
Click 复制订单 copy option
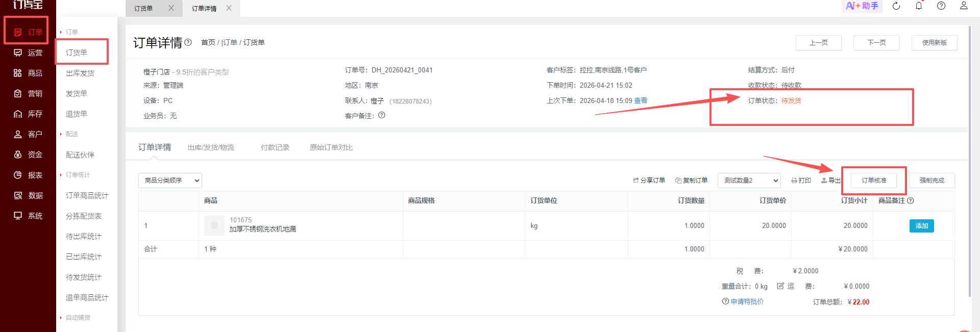(691, 181)
